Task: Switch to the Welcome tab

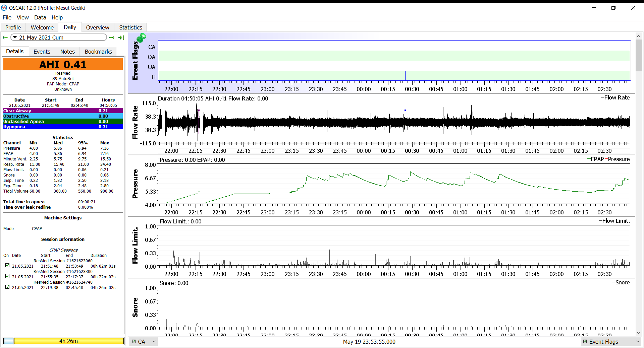Action: point(42,27)
